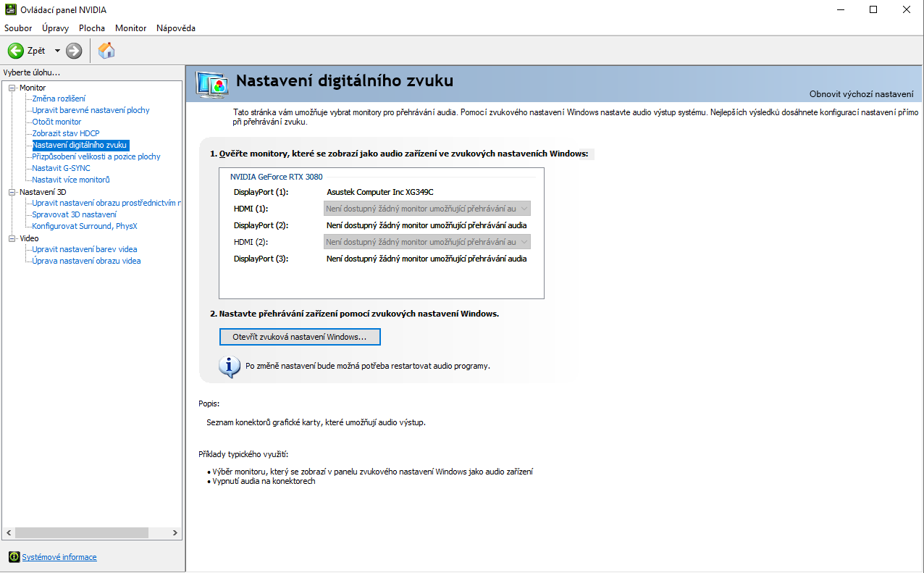
Task: Click Otevřít zvuková nastavení Windows button
Action: 300,337
